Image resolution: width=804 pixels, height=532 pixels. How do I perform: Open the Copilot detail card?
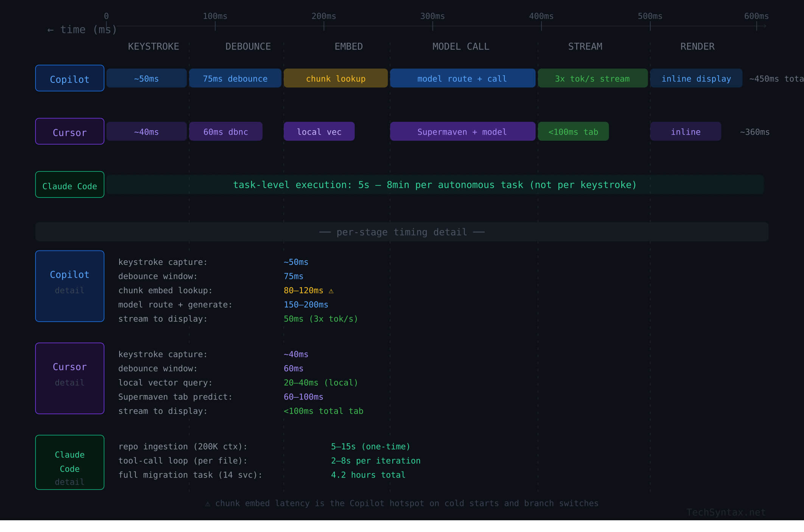pyautogui.click(x=70, y=286)
